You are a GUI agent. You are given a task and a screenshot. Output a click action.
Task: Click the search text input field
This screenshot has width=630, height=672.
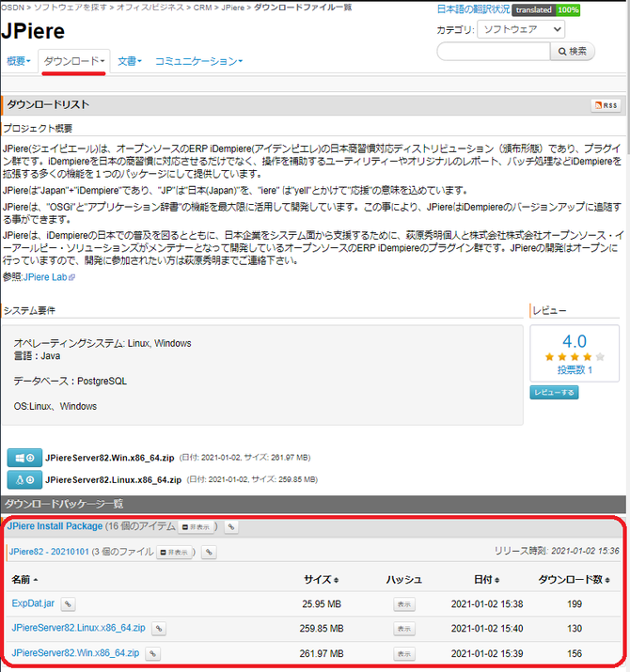[x=494, y=52]
